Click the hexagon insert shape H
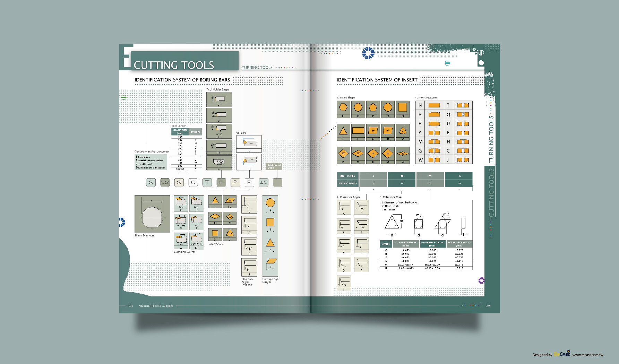 pos(343,109)
